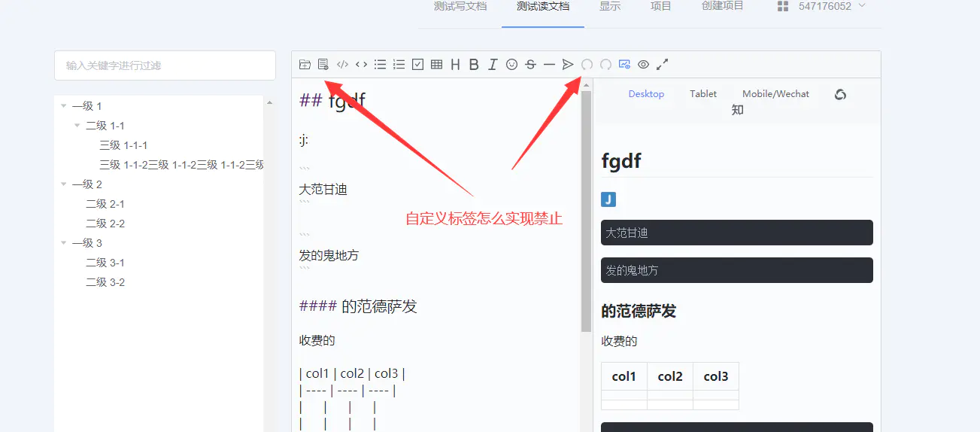Viewport: 980px width, 432px height.
Task: Click the | col1 | col2 | col3 | line
Action: [353, 374]
